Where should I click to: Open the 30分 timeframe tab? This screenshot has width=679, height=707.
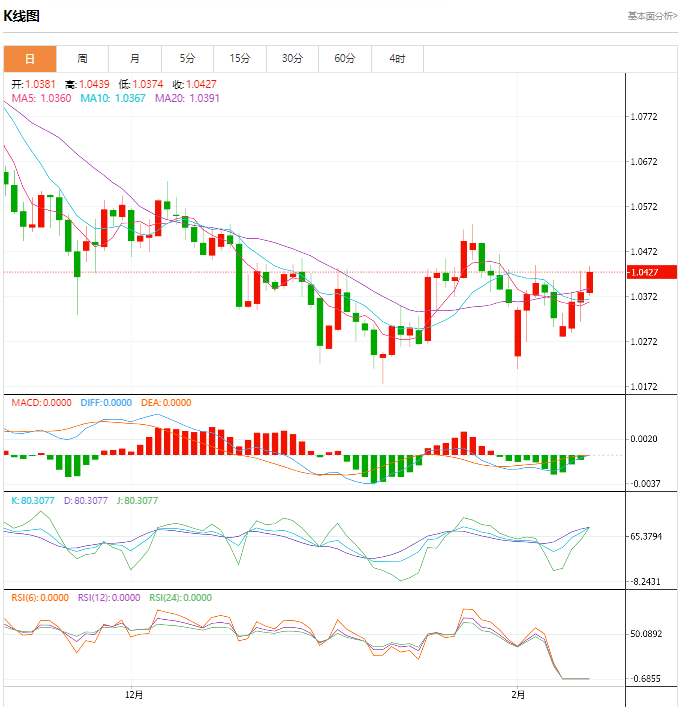(293, 59)
